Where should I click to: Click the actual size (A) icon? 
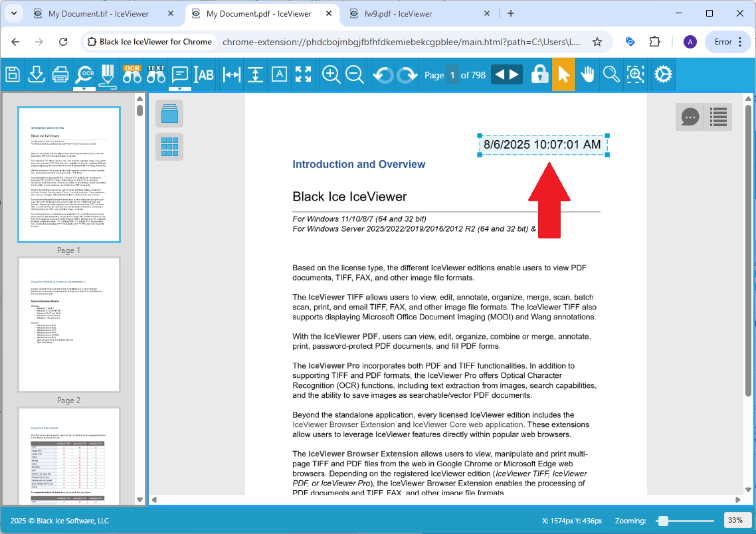point(279,74)
